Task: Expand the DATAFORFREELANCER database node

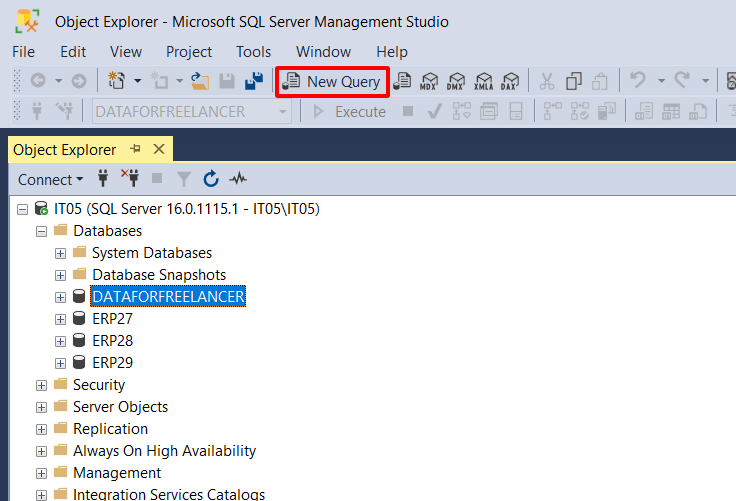Action: tap(60, 297)
